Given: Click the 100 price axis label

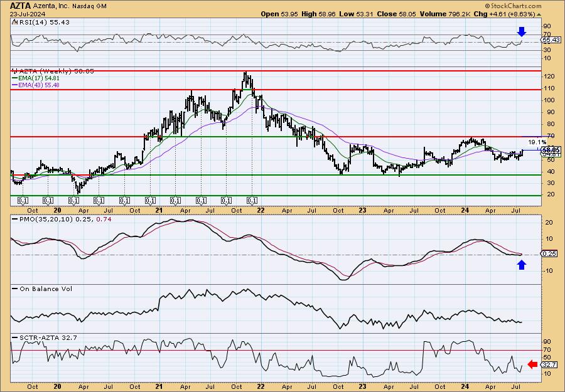Looking at the screenshot, I should click(549, 100).
